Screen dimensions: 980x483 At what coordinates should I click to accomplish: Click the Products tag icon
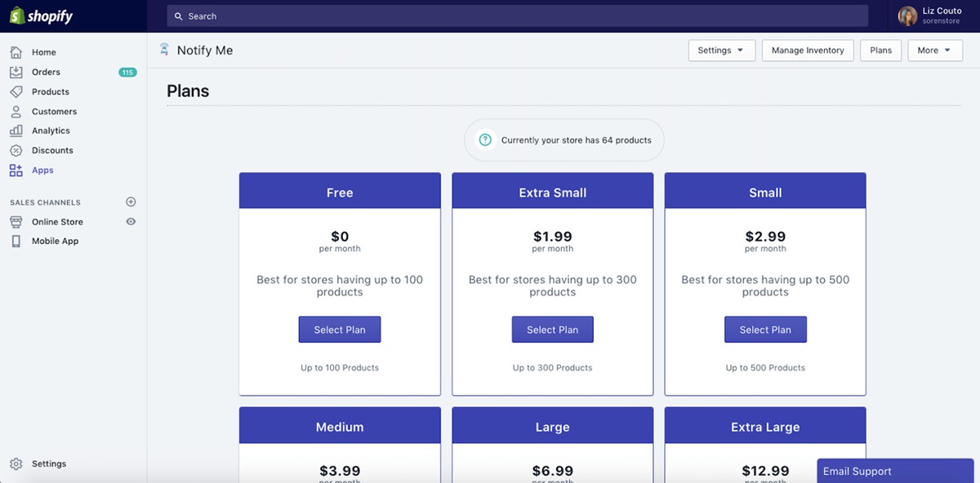[16, 91]
